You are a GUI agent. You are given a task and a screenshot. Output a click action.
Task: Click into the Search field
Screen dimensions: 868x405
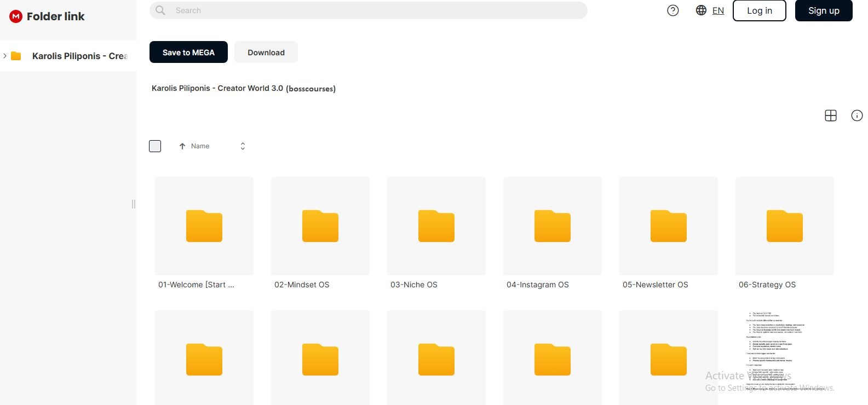pos(372,10)
